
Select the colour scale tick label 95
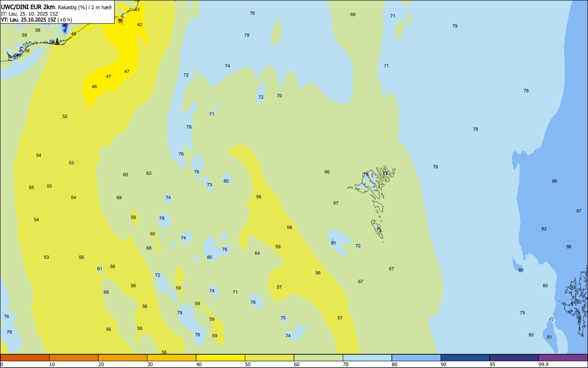point(492,364)
